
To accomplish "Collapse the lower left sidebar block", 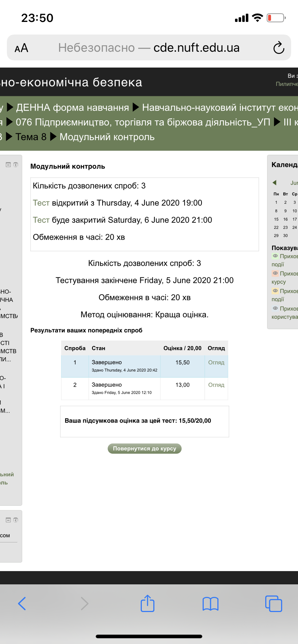I will click(x=8, y=520).
